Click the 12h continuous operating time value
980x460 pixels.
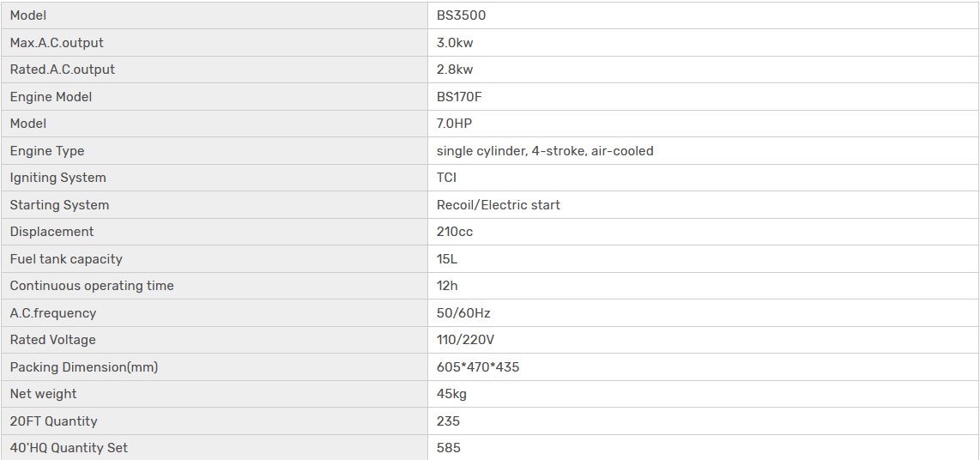point(447,286)
